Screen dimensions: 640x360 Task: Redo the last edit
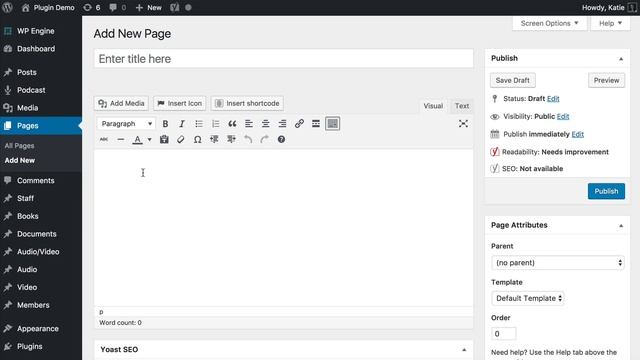[x=264, y=140]
